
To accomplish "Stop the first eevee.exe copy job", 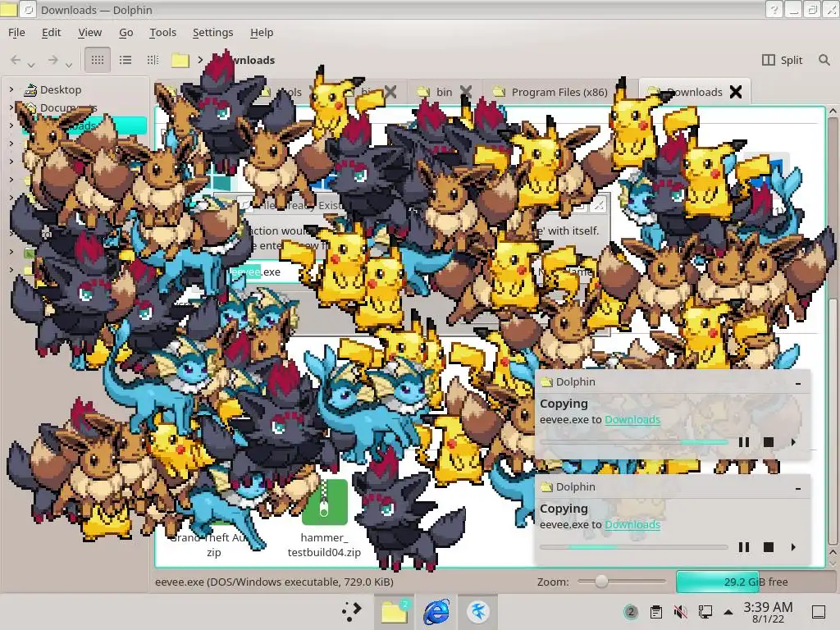I will point(768,442).
